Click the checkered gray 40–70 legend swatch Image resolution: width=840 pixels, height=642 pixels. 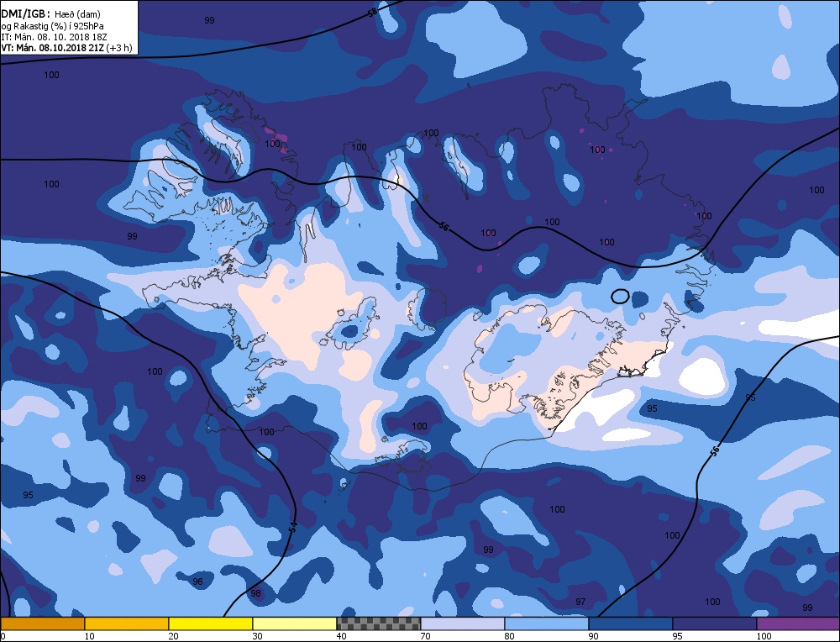[x=379, y=624]
